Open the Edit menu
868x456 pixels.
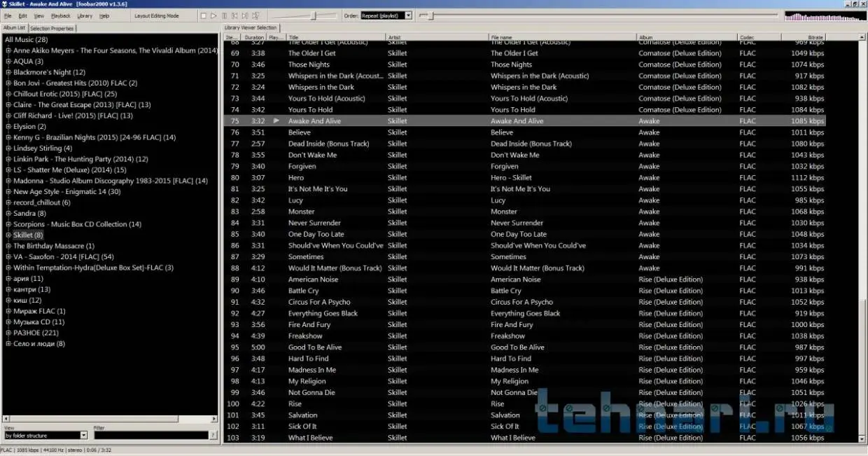(x=23, y=15)
